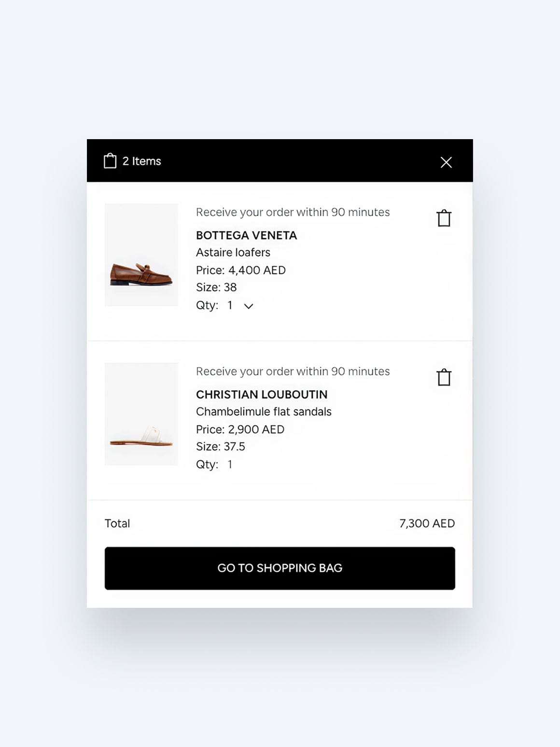Open the Christian Louboutin brand link

261,394
